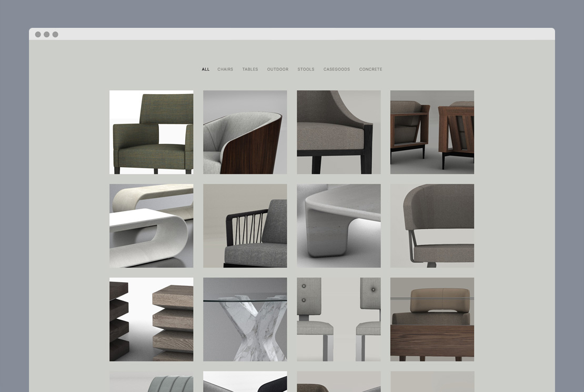Select the walnut frame lounge chairs image
Image resolution: width=584 pixels, height=392 pixels.
coord(432,132)
